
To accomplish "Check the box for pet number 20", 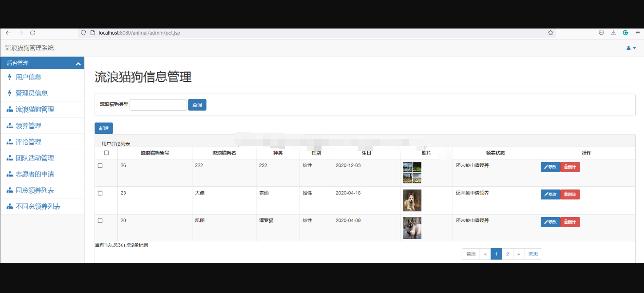I will [100, 221].
